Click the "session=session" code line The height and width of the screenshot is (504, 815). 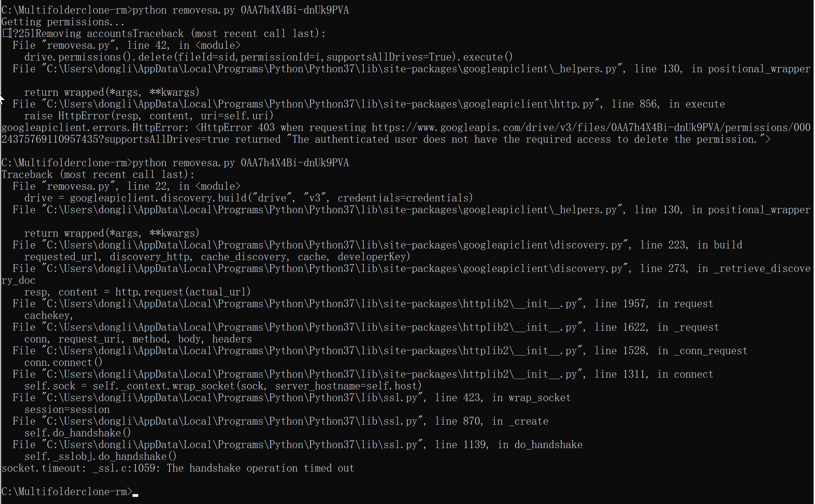click(x=67, y=410)
